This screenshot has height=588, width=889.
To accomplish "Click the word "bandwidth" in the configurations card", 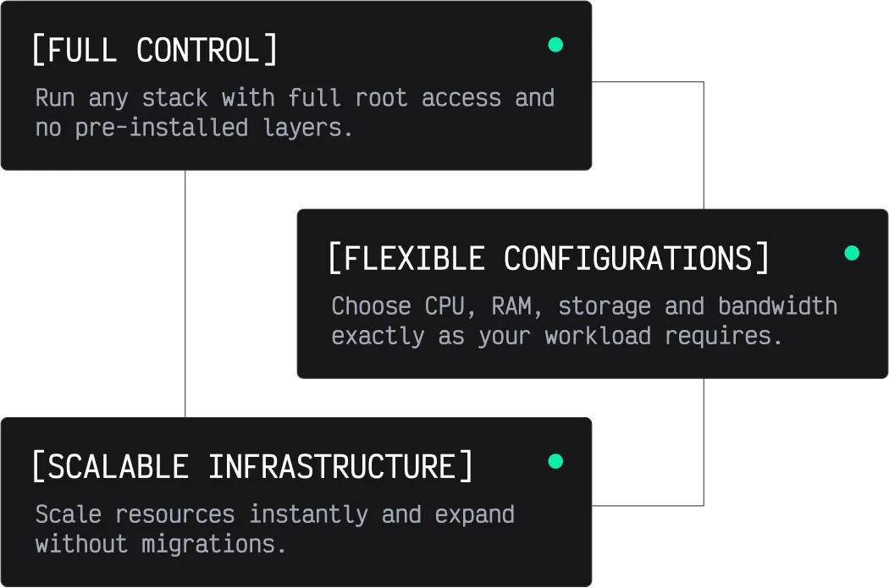I will click(777, 306).
